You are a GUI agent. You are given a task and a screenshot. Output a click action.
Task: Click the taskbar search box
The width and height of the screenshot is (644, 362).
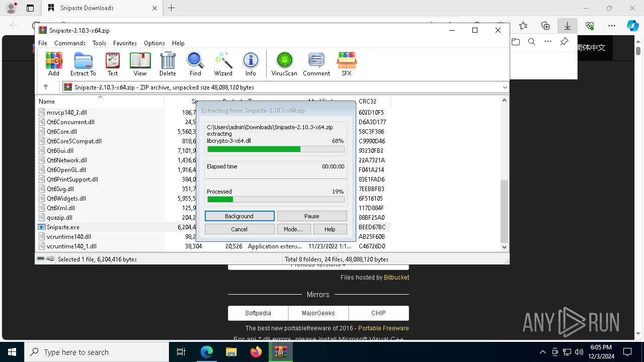[x=97, y=352]
